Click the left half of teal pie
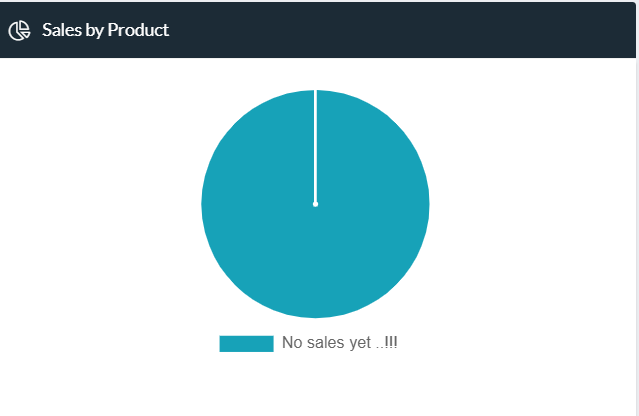639x416 pixels. click(x=258, y=204)
